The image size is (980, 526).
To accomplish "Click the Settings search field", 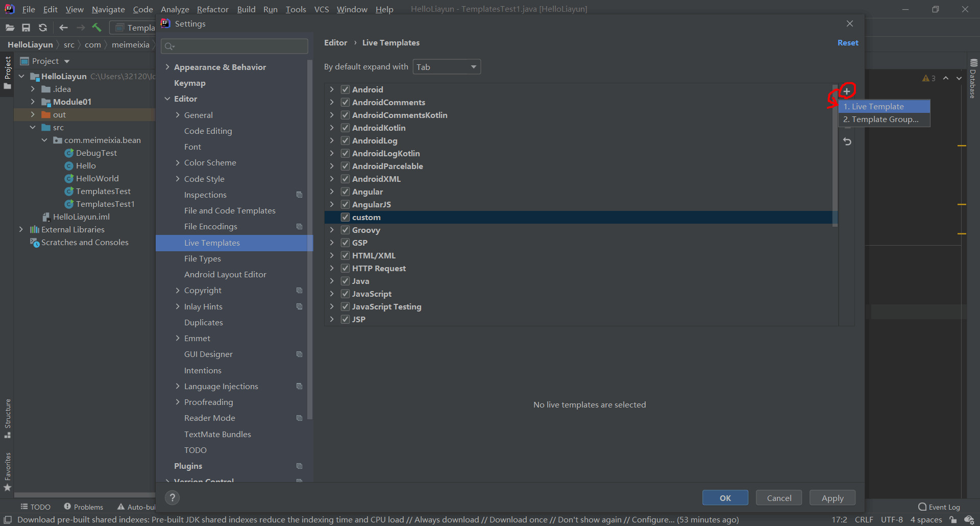I will pos(235,46).
